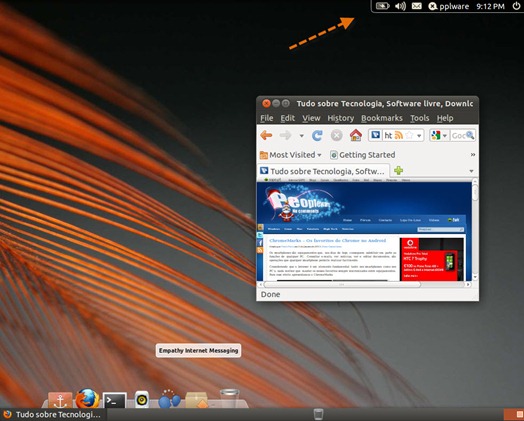The width and height of the screenshot is (524, 421).
Task: Click the 9:12 PM clock
Action: point(490,6)
